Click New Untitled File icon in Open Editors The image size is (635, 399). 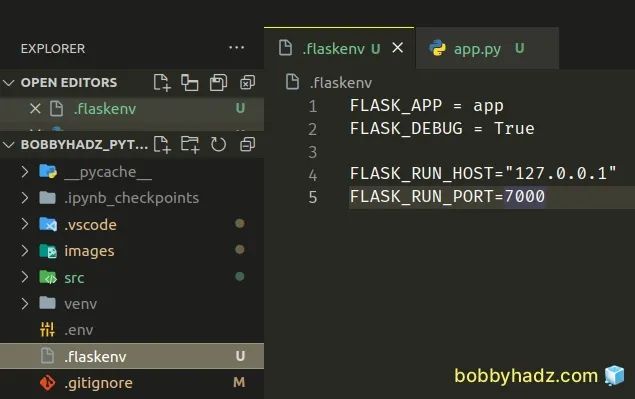click(x=162, y=83)
